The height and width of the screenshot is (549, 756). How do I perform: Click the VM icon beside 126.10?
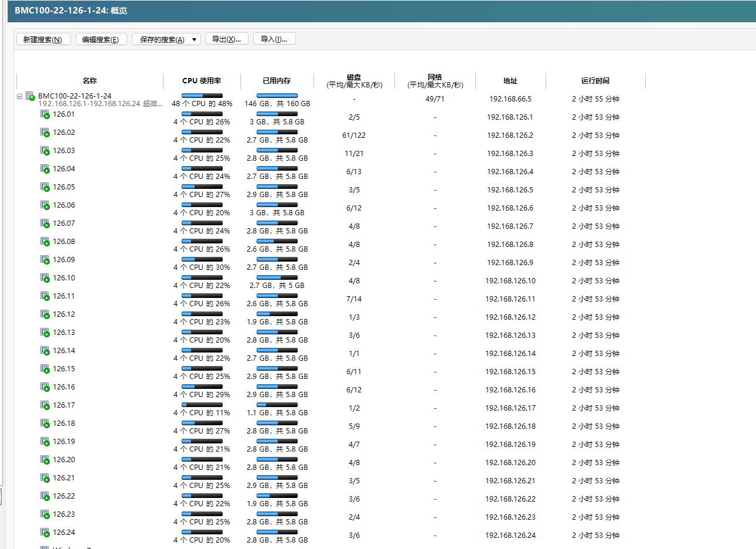click(x=45, y=278)
